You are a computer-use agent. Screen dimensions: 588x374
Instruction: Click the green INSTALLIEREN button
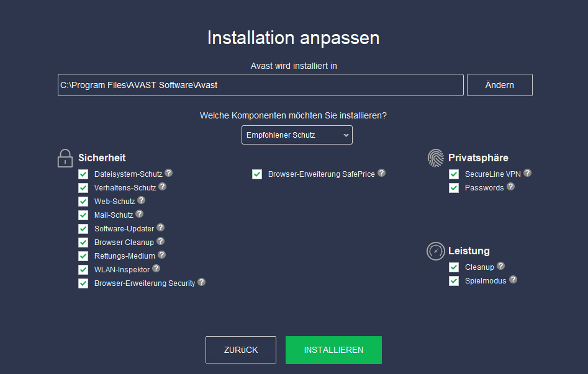pos(334,350)
